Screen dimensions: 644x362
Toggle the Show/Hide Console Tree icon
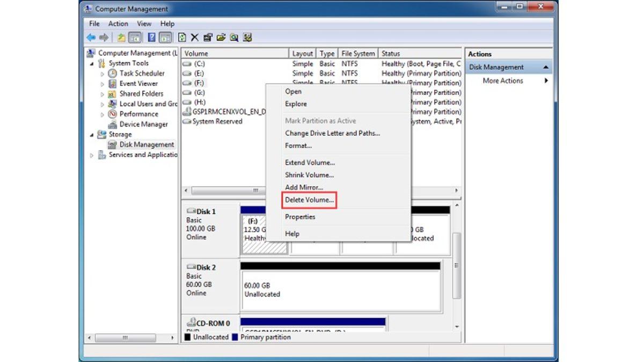[135, 38]
